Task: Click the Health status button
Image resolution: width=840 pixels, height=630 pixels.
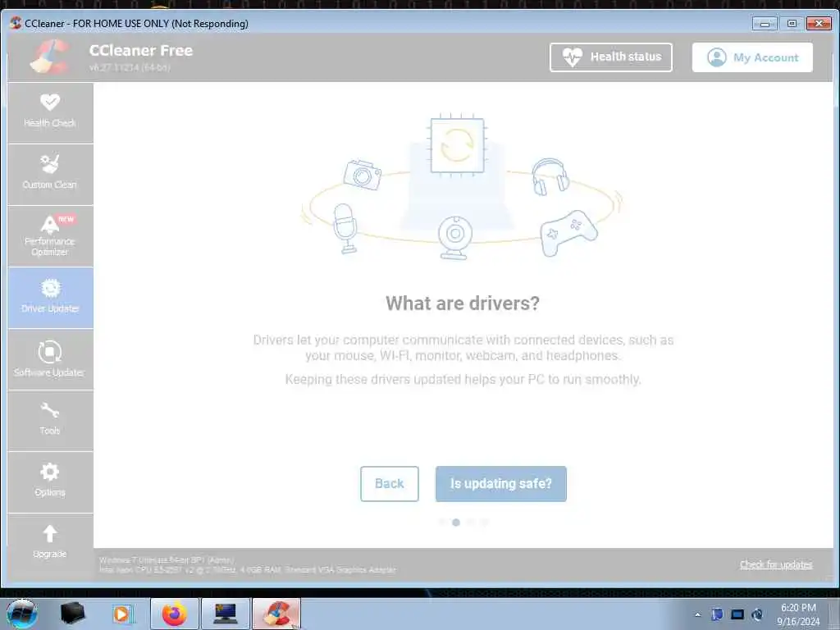Action: (x=610, y=57)
